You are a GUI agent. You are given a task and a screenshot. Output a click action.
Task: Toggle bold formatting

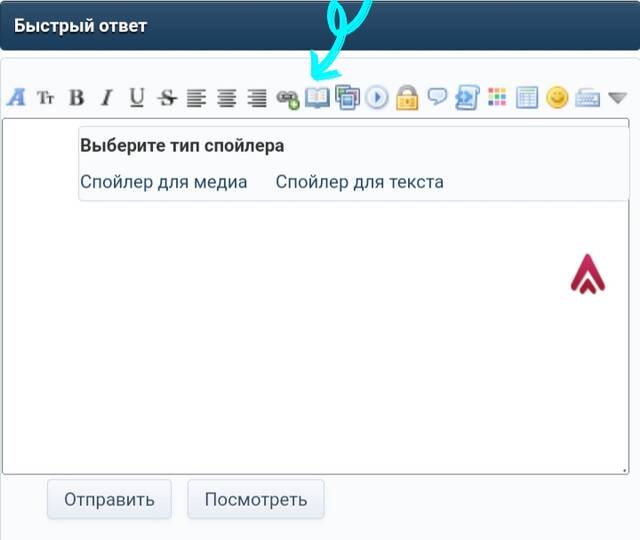77,98
